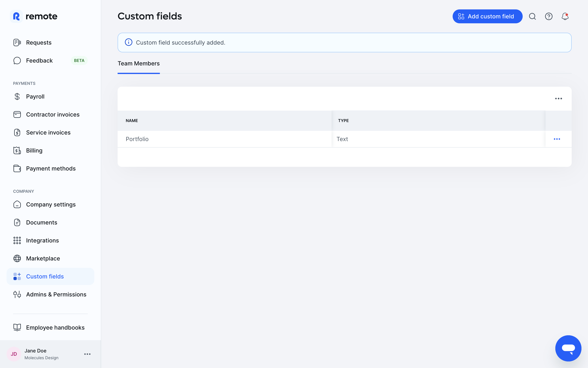Image resolution: width=588 pixels, height=368 pixels.
Task: Open table options menu above the NAME column
Action: pyautogui.click(x=558, y=99)
